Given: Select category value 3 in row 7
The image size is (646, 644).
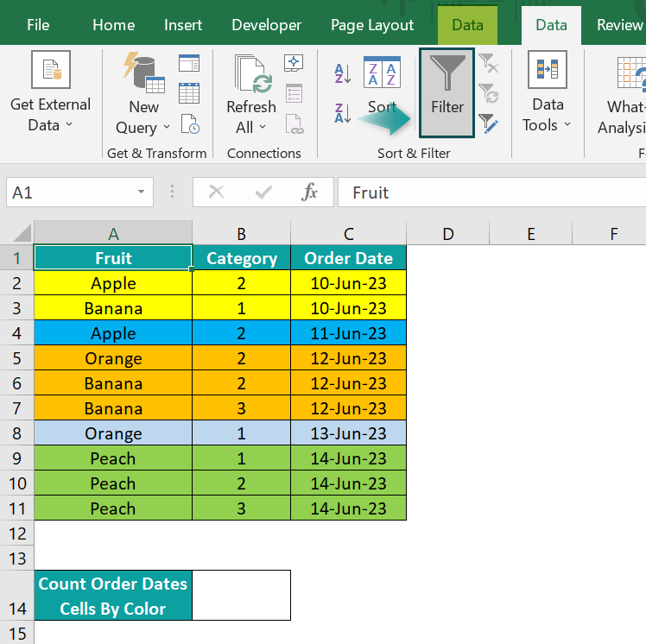Looking at the screenshot, I should pos(242,408).
